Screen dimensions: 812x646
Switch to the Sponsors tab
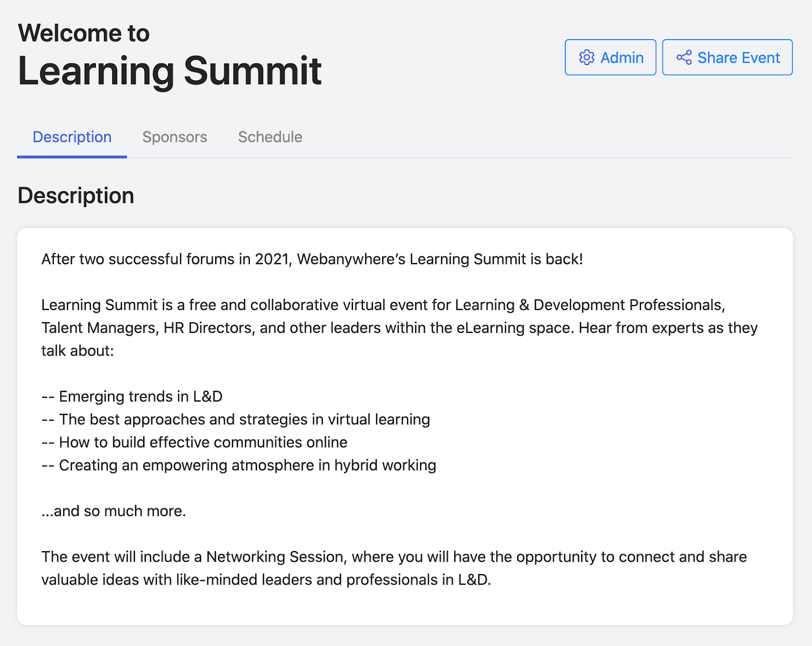click(x=175, y=137)
